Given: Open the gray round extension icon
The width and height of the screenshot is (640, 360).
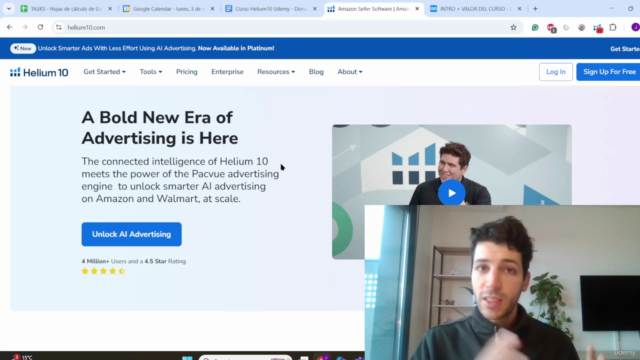Looking at the screenshot, I should click(582, 27).
